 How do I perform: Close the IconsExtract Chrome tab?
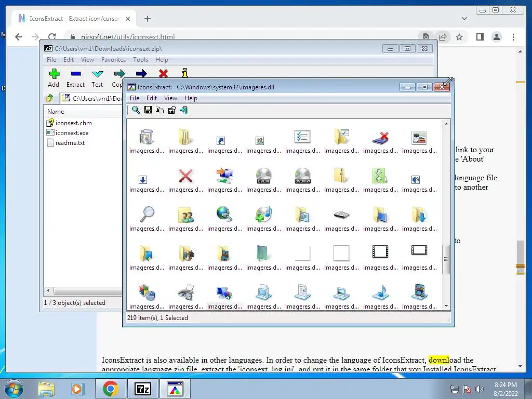(128, 19)
